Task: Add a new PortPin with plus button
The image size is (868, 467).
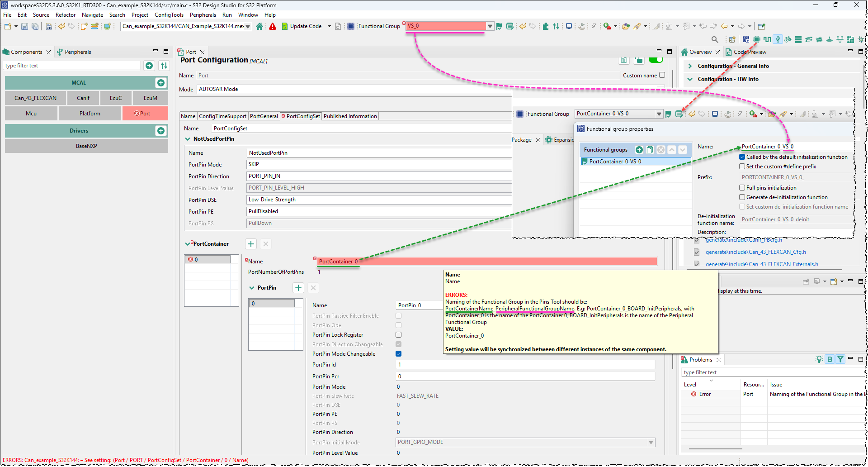Action: (x=298, y=288)
